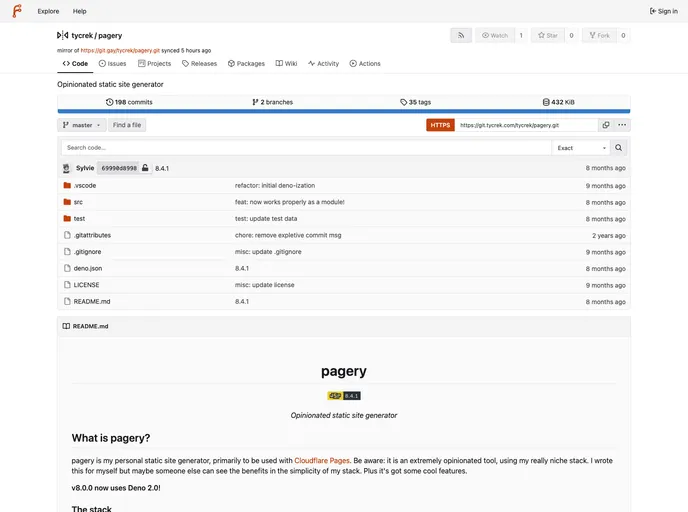Click the .vscode folder icon
Screen dimensions: 688x512
click(67, 186)
